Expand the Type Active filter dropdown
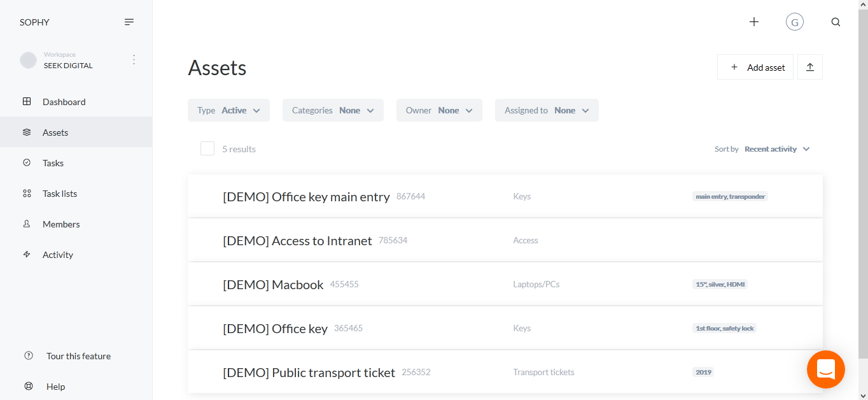 pos(228,110)
